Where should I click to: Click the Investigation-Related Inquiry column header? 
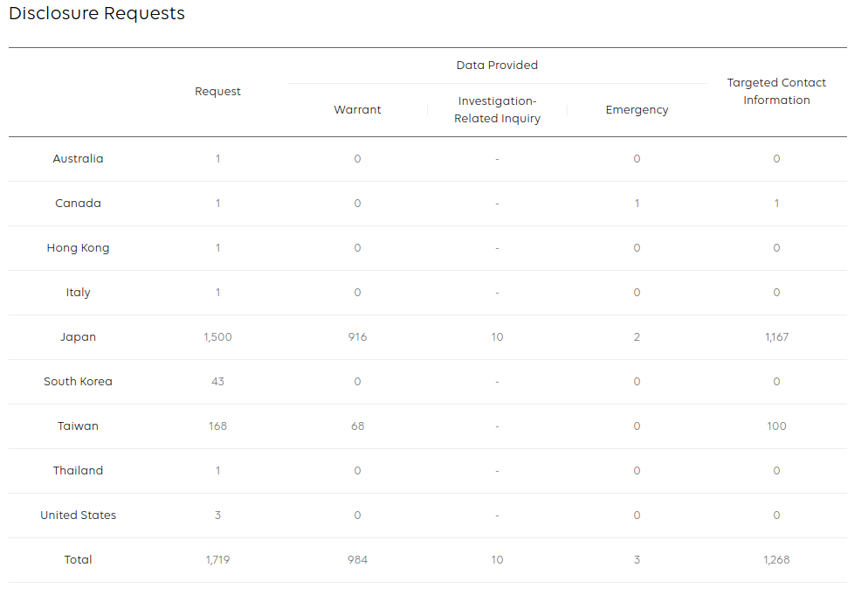pyautogui.click(x=497, y=110)
